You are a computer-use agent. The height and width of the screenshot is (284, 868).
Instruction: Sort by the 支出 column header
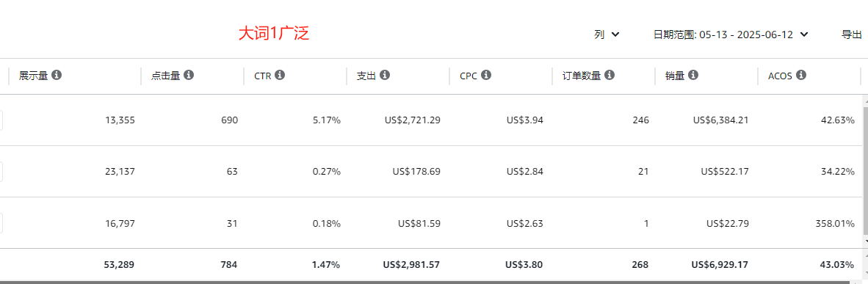tap(366, 76)
